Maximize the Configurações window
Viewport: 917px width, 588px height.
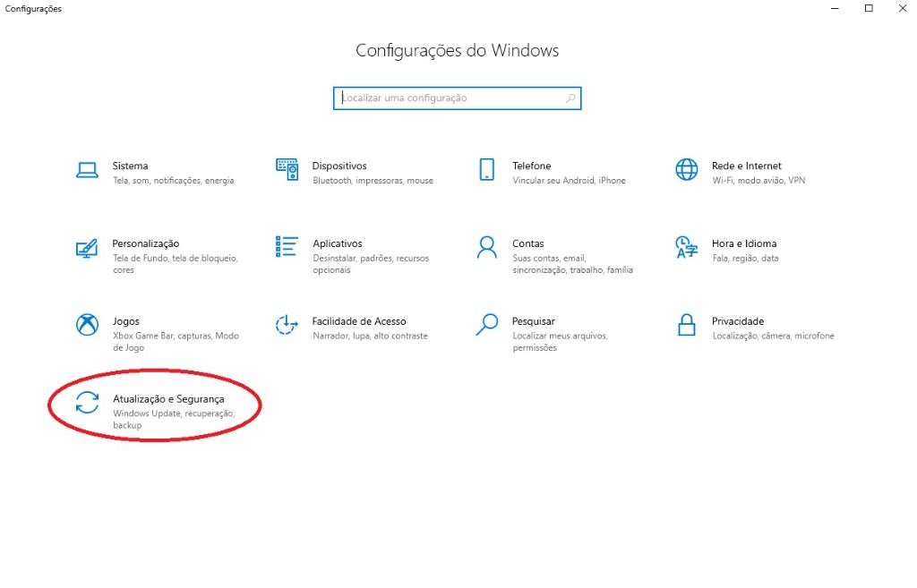coord(868,9)
